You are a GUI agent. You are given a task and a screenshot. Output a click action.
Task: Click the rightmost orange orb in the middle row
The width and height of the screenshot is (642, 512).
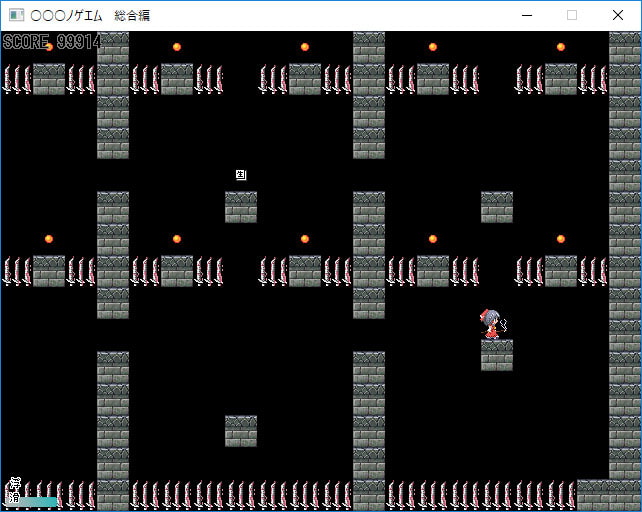[x=561, y=239]
